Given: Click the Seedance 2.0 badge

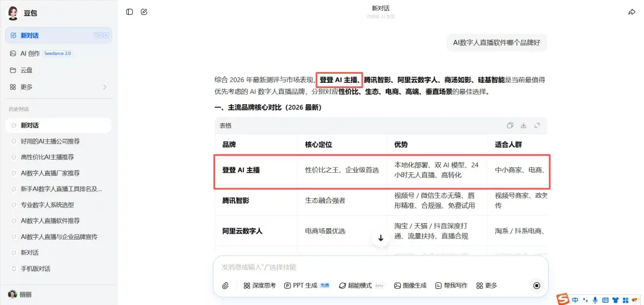Looking at the screenshot, I should [57, 54].
